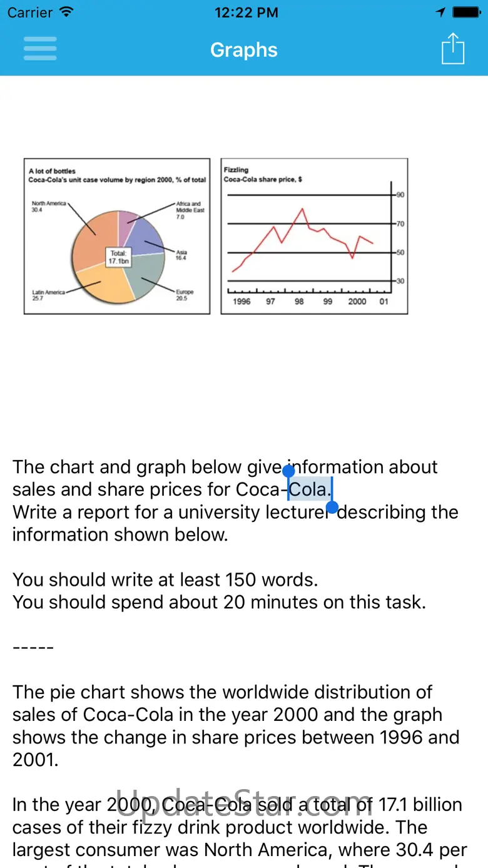Tap the selection start handle above 'Cola'
The image size is (488, 868).
288,471
